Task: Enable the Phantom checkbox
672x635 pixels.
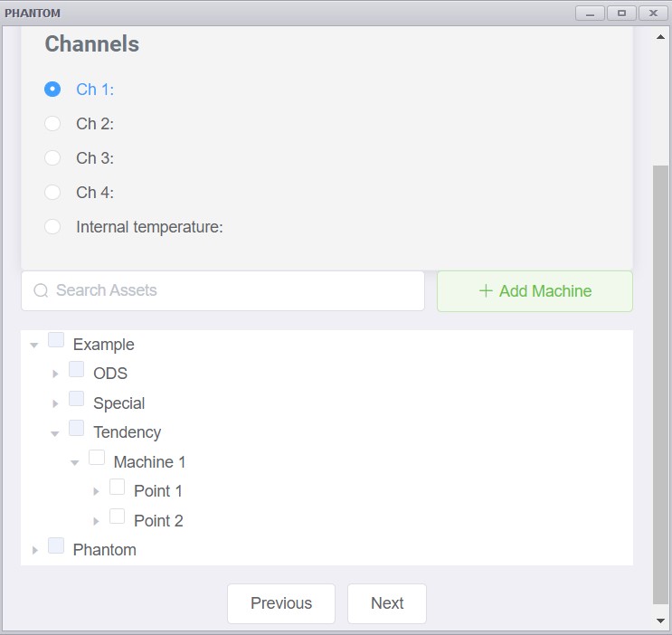Action: click(x=56, y=545)
